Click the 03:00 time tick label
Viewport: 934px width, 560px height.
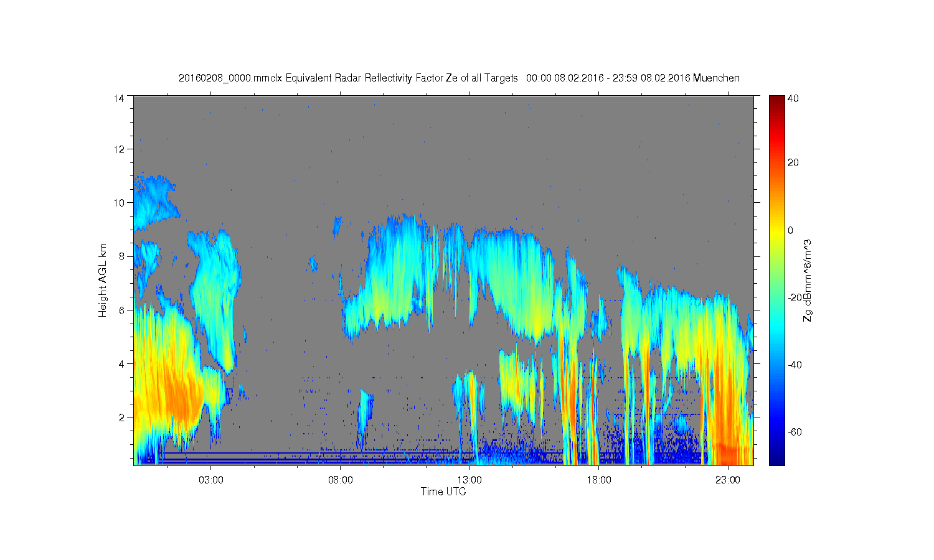(211, 480)
